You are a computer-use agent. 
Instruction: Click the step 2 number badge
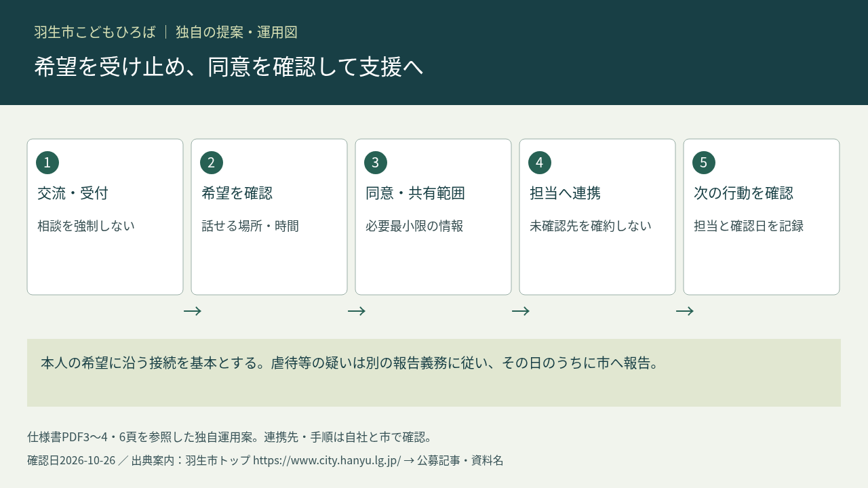[x=212, y=163]
